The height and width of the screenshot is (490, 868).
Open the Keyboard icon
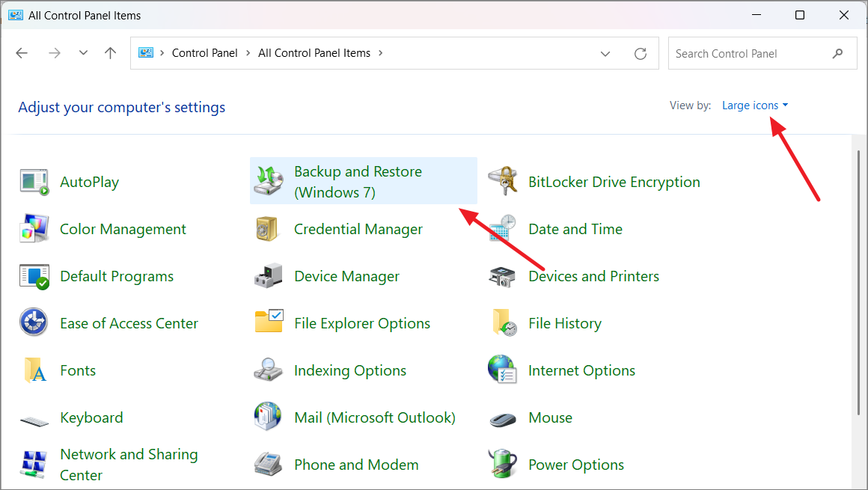point(34,422)
